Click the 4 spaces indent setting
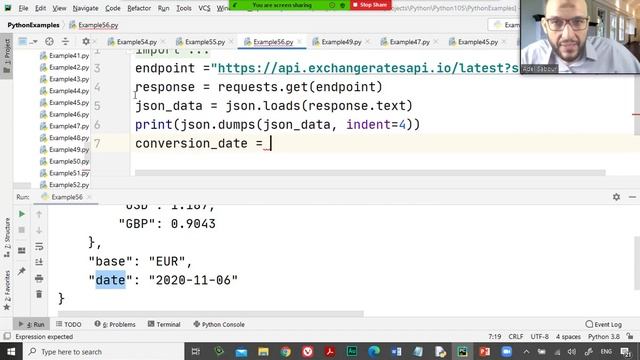The image size is (640, 360). coord(568,337)
